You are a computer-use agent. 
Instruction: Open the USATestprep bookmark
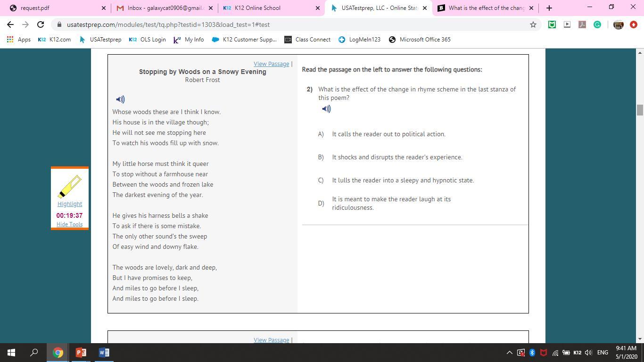(100, 40)
